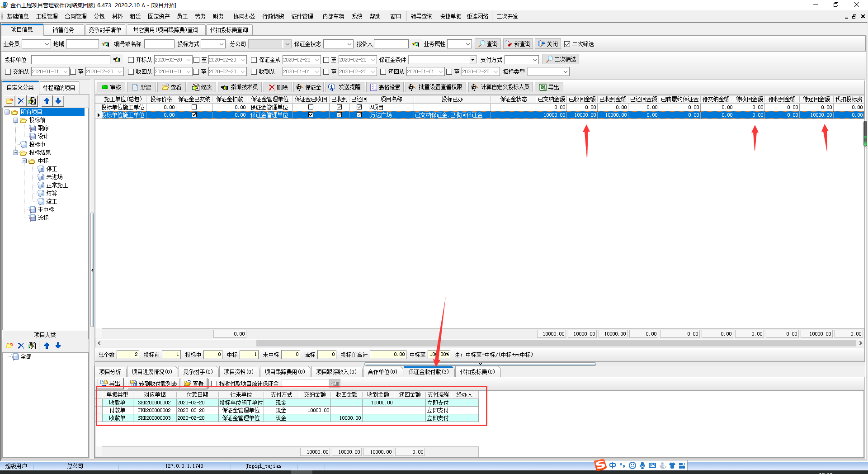Open 表格设置 table settings

[x=384, y=87]
